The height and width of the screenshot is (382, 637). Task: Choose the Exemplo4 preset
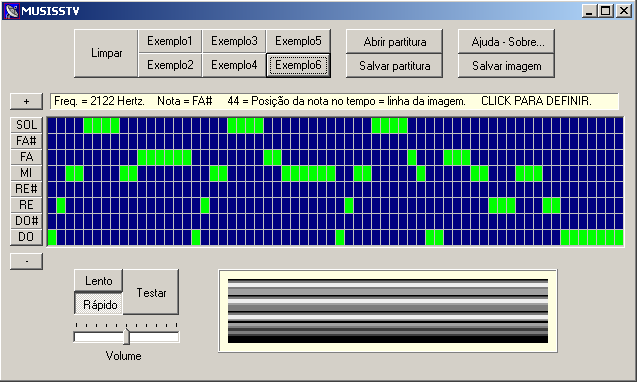(234, 65)
